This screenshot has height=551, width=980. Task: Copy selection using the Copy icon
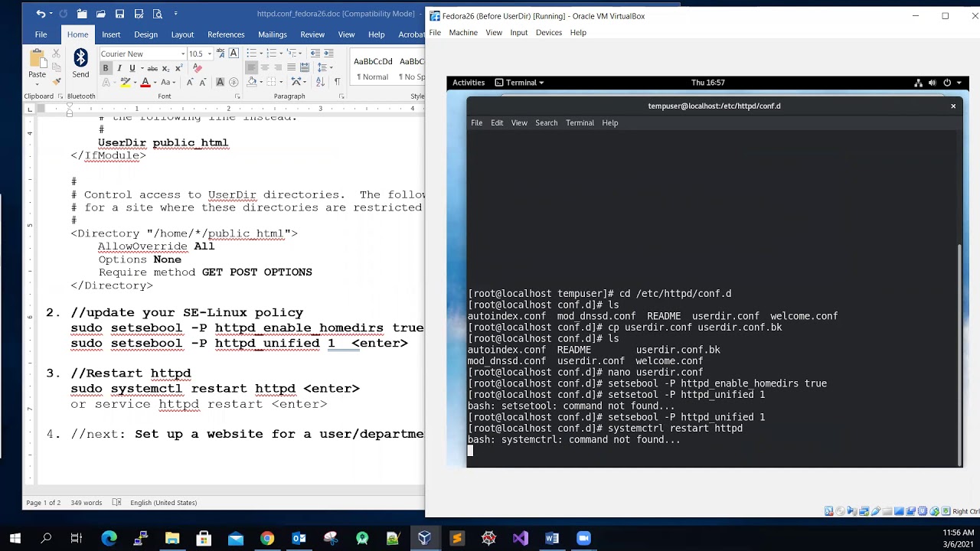point(56,67)
